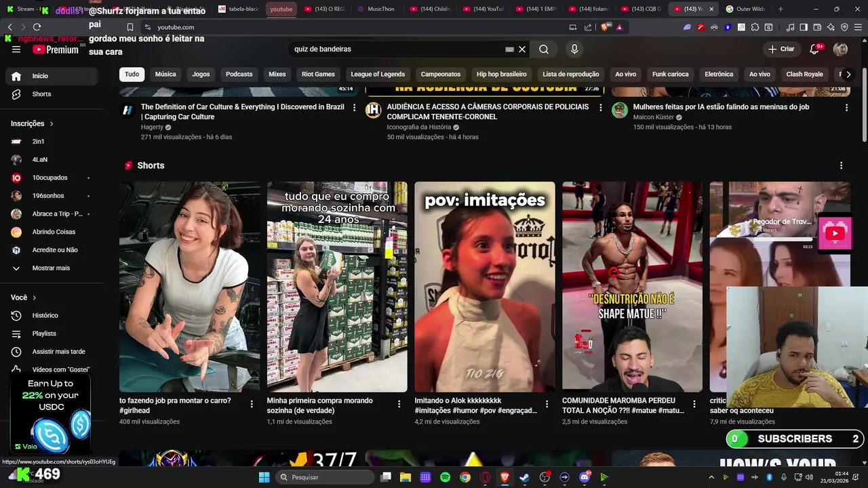The height and width of the screenshot is (488, 868).
Task: Open the Brave Wallet icon
Action: [817, 27]
